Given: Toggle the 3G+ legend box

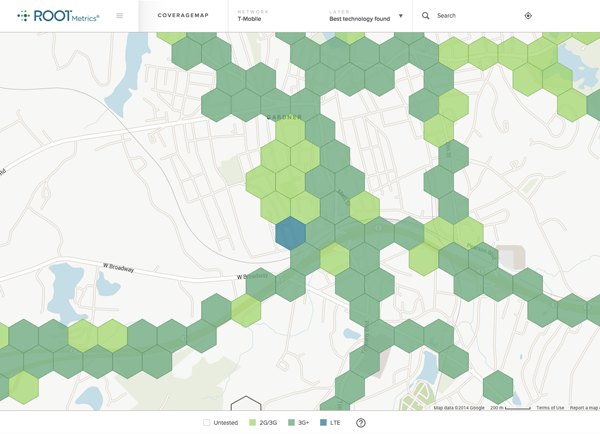Looking at the screenshot, I should tap(291, 423).
